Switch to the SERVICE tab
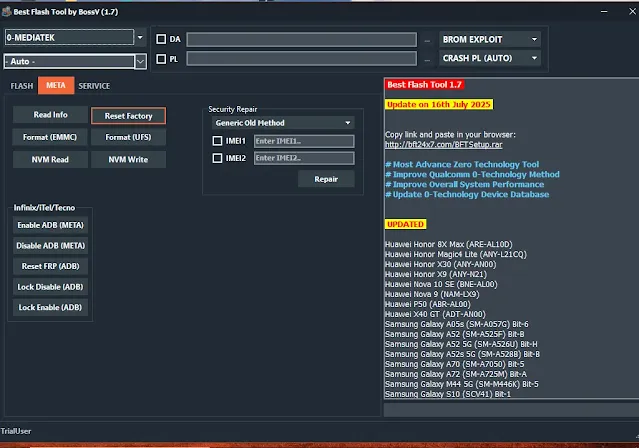Viewport: 639px width, 448px height. pyautogui.click(x=94, y=86)
